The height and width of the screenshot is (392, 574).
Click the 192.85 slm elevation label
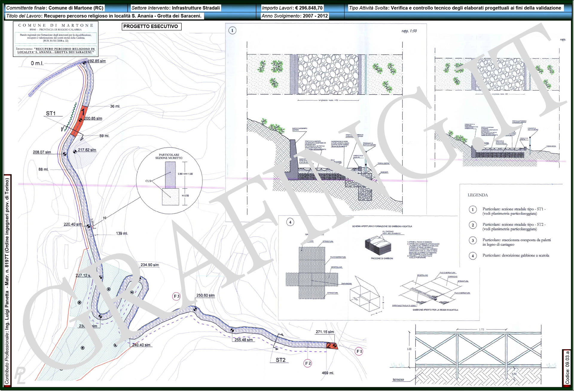[x=97, y=61]
